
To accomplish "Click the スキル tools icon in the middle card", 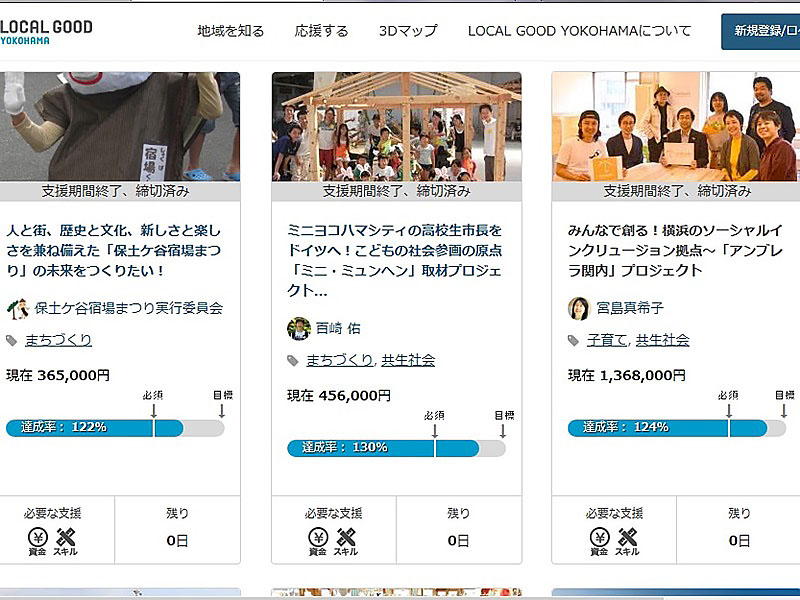I will [x=346, y=540].
